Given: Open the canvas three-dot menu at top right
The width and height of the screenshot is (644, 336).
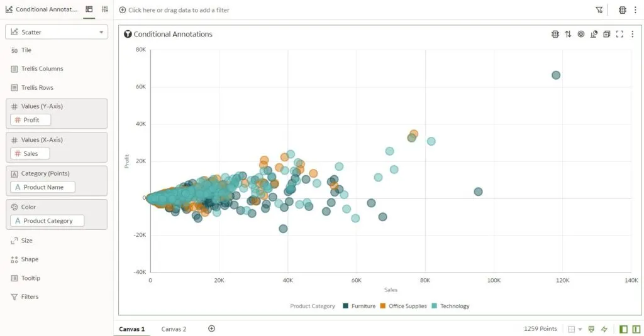Looking at the screenshot, I should [x=635, y=10].
